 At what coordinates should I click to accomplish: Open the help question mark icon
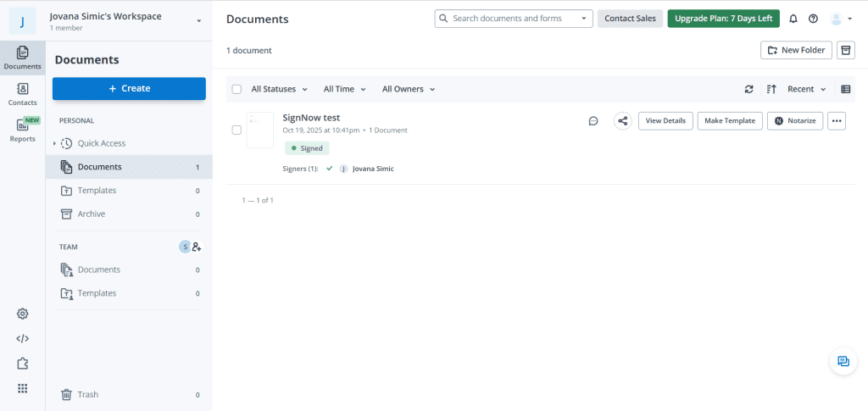coord(814,19)
